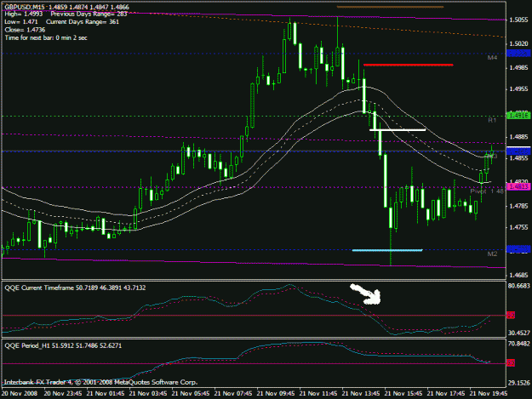Screen dimensions: 532x399
Task: Click the '21 Nov 03:45' time label
Action: (148, 394)
